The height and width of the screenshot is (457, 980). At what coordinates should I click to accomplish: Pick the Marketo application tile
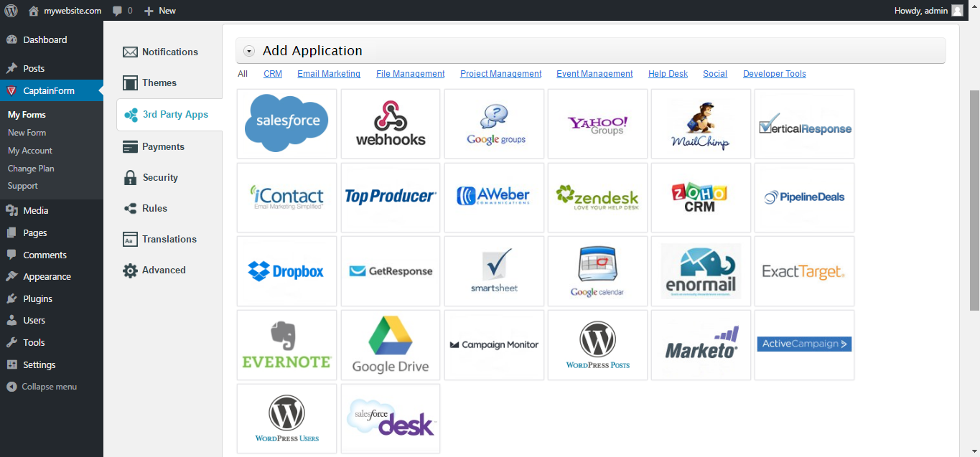[701, 345]
